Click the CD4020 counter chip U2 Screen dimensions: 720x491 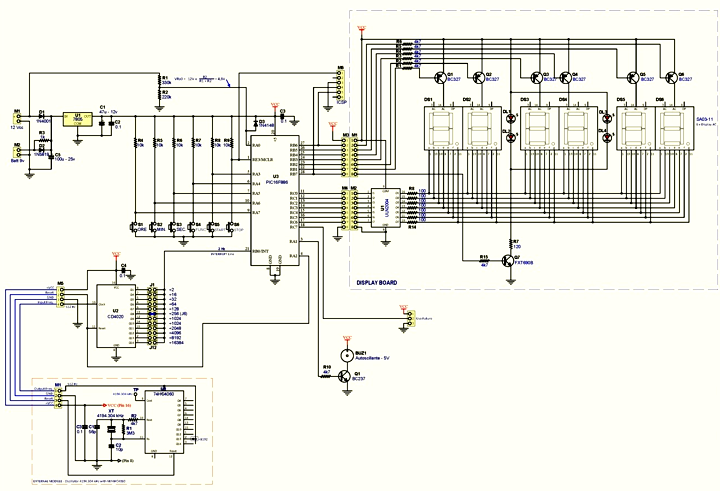116,316
